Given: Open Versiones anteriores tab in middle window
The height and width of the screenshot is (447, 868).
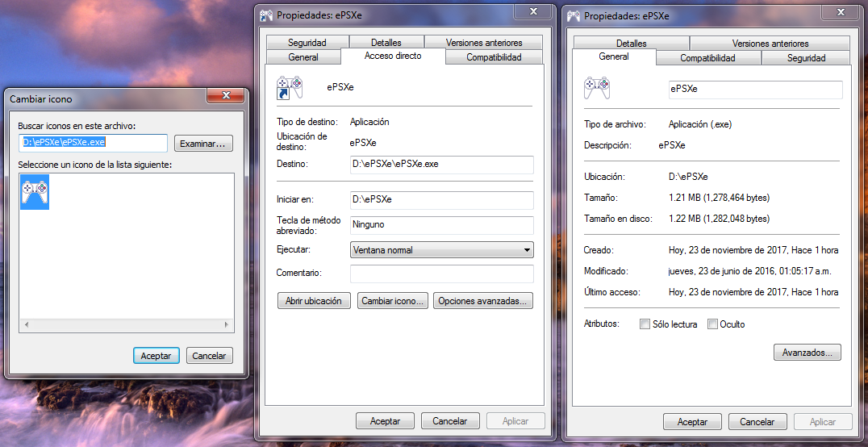Looking at the screenshot, I should coord(484,43).
